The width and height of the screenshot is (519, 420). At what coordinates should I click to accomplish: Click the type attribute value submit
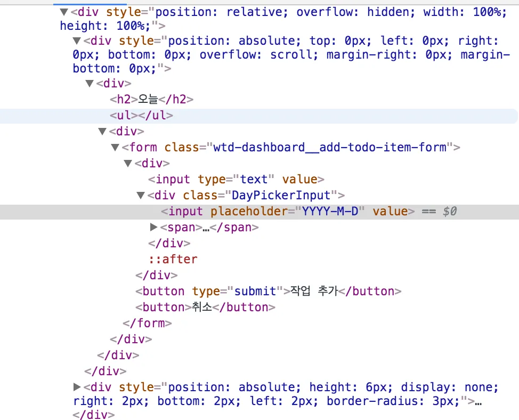click(x=255, y=291)
